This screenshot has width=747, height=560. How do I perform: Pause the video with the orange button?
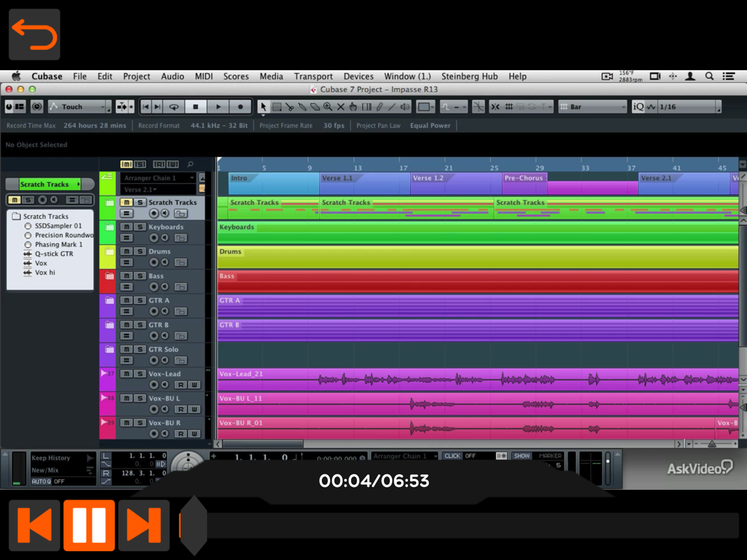(89, 525)
